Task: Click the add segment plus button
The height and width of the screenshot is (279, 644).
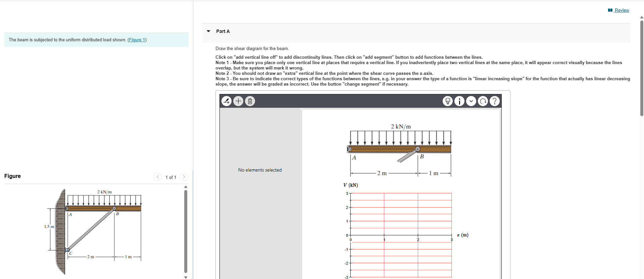Action: (238, 101)
